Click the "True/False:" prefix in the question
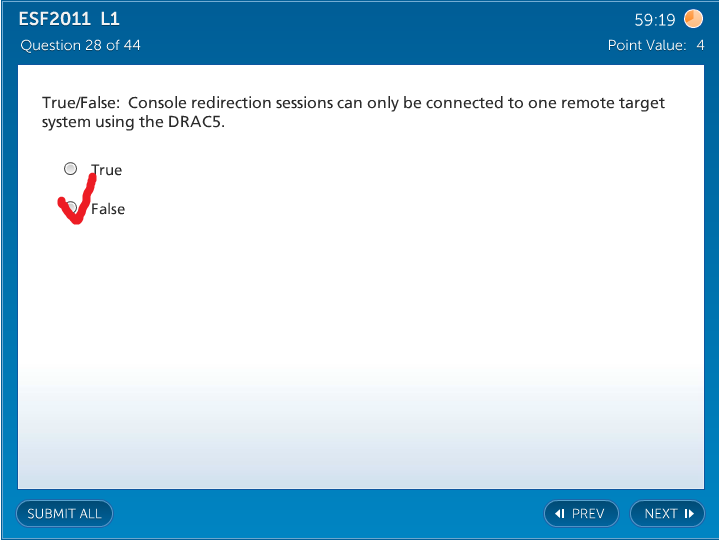 (x=81, y=103)
